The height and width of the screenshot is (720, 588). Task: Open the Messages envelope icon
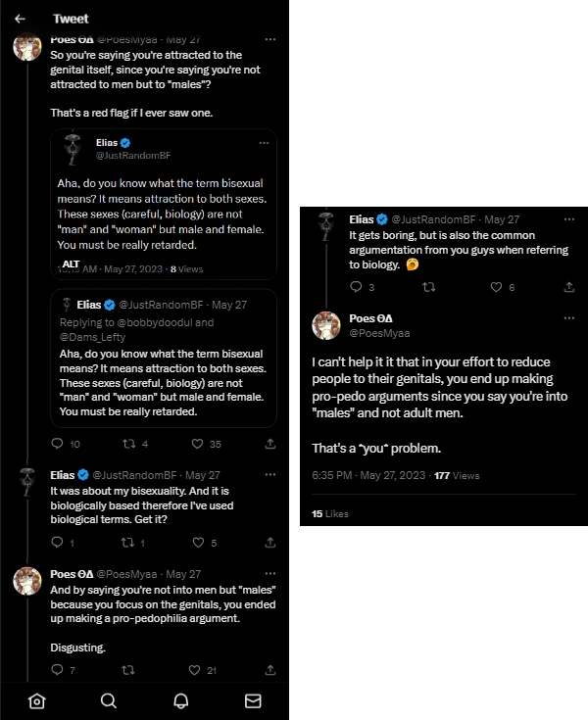(x=253, y=700)
